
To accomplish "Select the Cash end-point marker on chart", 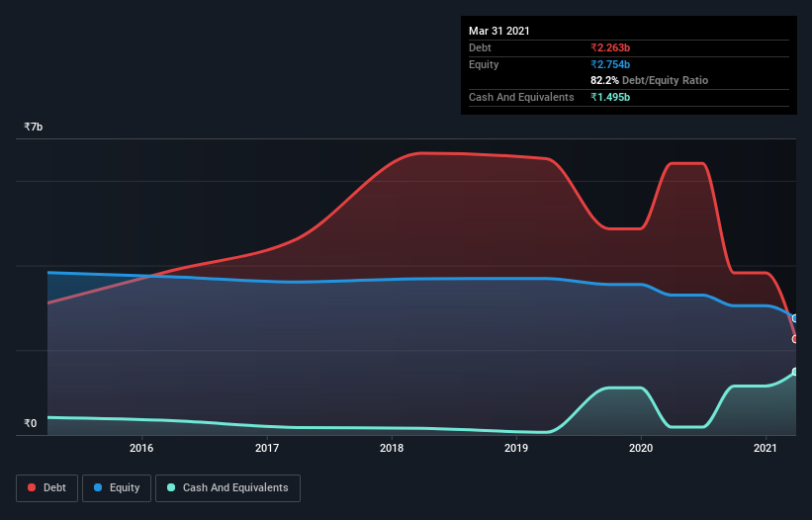I will click(x=795, y=372).
